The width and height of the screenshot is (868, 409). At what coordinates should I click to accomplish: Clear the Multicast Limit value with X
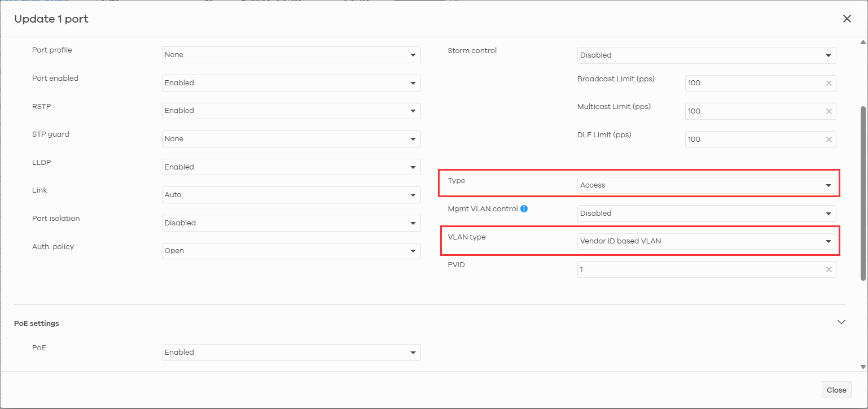pyautogui.click(x=829, y=111)
